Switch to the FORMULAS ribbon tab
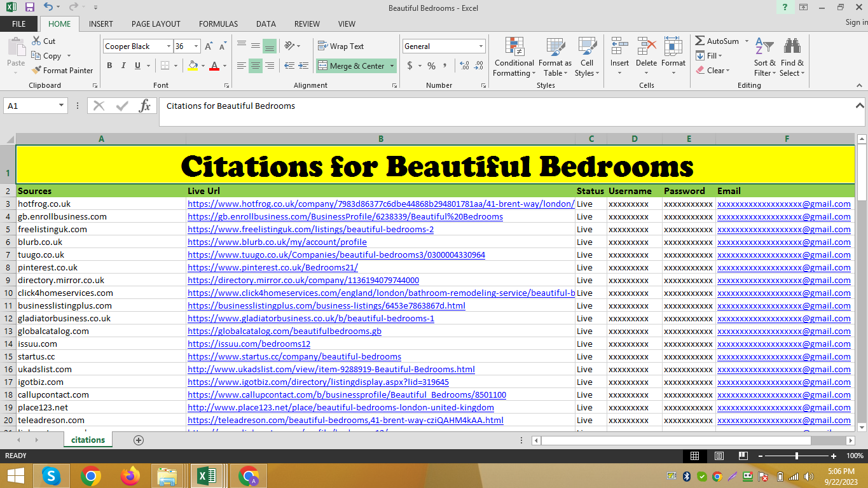 pos(218,24)
